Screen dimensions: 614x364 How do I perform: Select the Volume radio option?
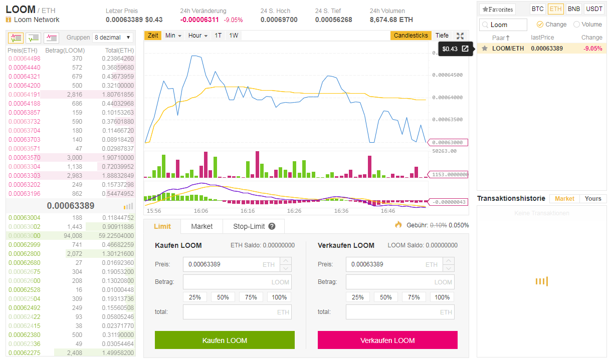coord(576,25)
